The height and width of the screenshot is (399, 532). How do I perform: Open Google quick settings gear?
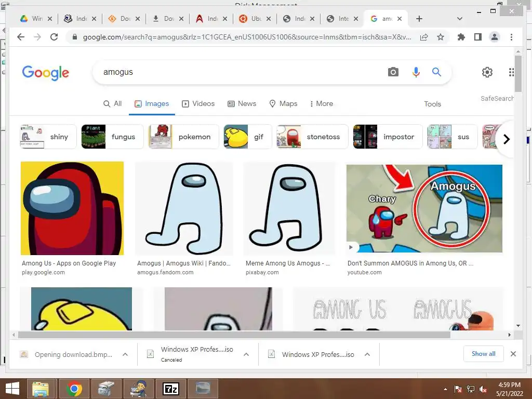(x=487, y=72)
